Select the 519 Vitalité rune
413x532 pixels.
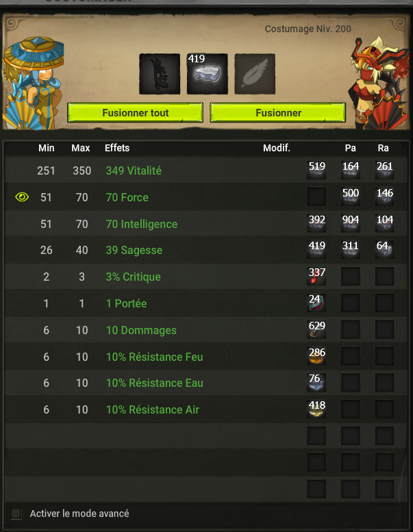point(316,170)
